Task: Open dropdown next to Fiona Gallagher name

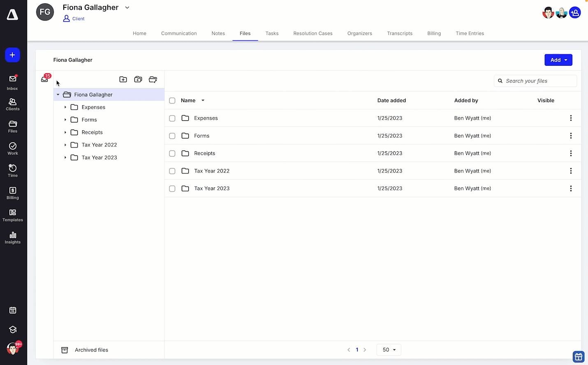Action: [x=127, y=7]
